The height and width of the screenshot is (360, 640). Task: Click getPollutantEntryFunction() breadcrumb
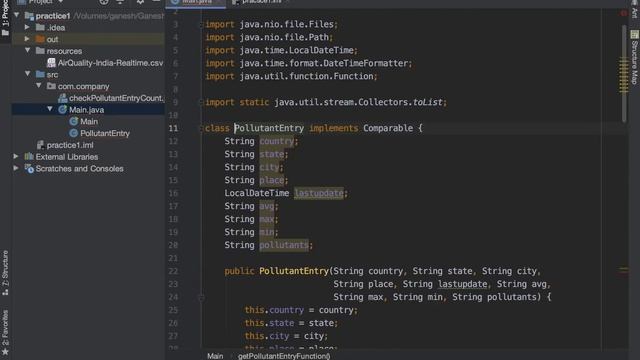click(284, 356)
